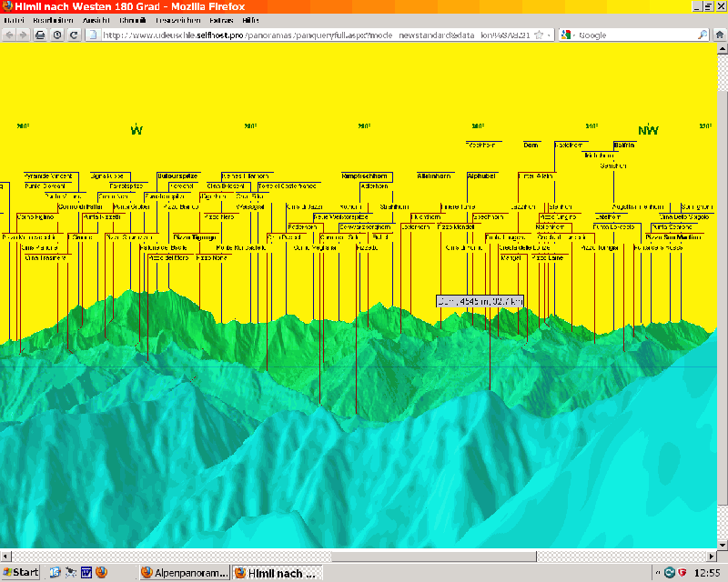
Task: Open Word from quick launch bar
Action: coord(86,573)
